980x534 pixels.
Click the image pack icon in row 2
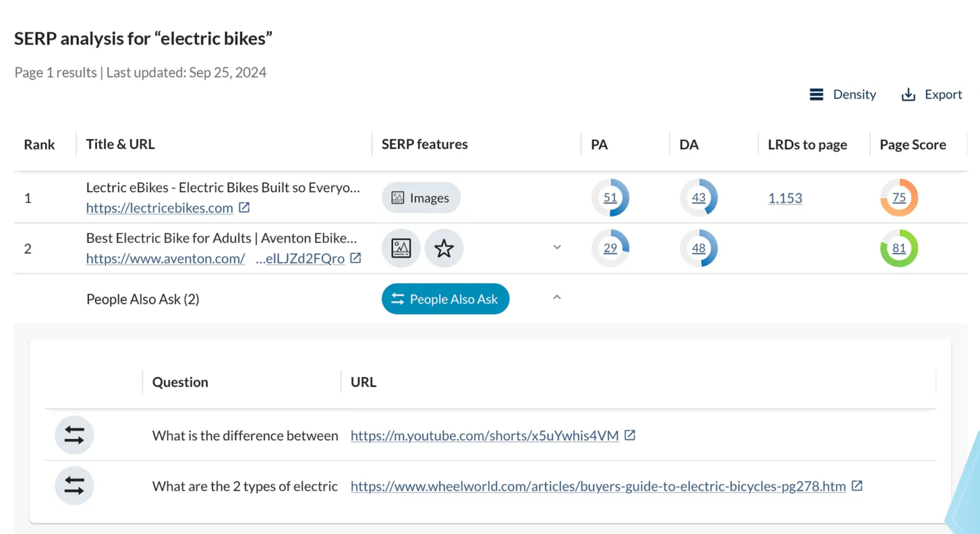click(401, 248)
